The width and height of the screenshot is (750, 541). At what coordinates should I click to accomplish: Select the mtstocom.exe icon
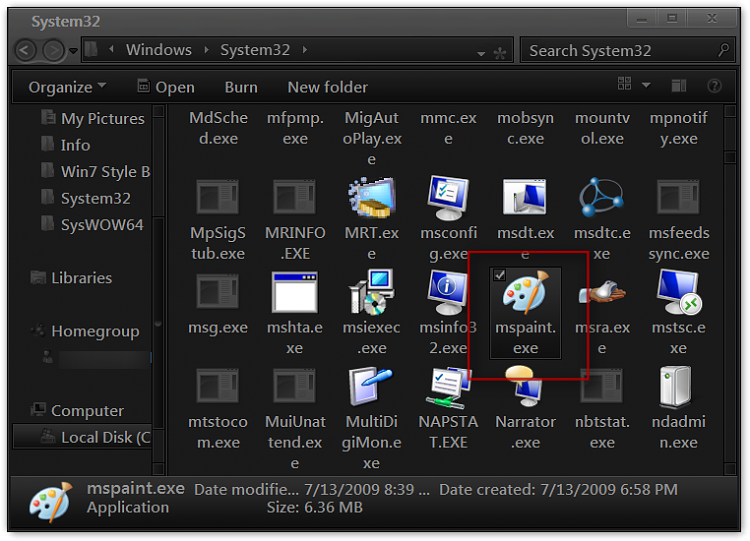(x=218, y=386)
